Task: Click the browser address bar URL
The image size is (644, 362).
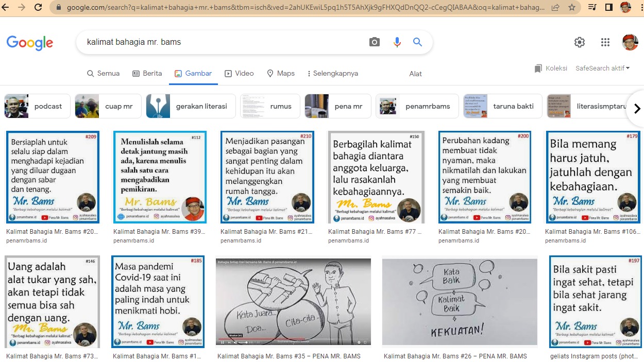Action: point(306,8)
